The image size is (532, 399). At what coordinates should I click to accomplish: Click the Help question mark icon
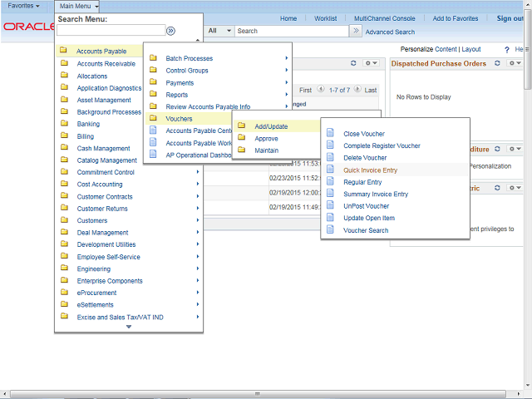click(x=507, y=50)
